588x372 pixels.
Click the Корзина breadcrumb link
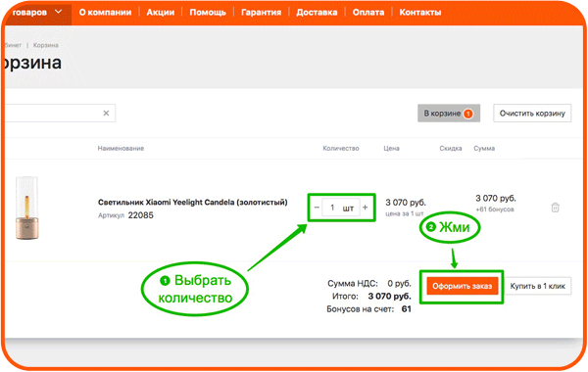[x=45, y=45]
